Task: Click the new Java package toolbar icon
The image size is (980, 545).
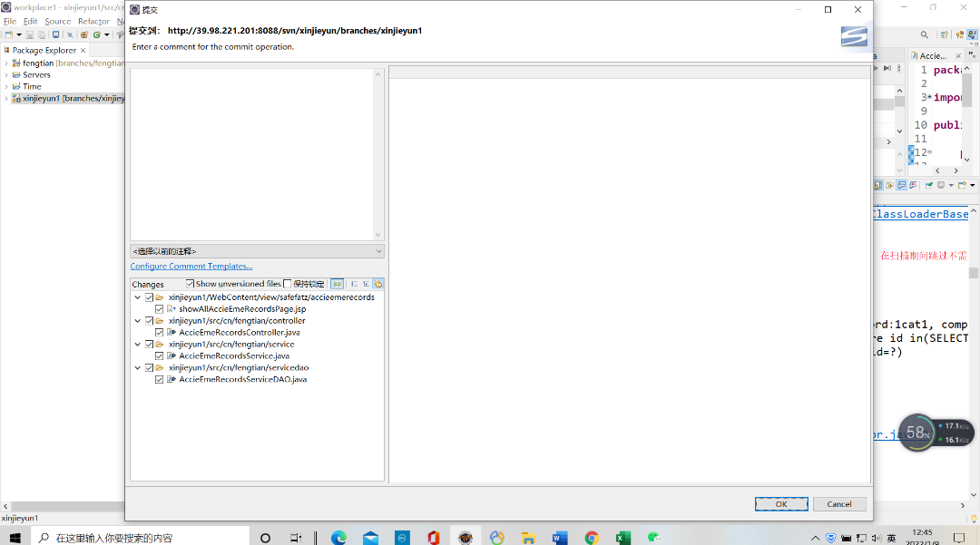Action: tap(83, 34)
